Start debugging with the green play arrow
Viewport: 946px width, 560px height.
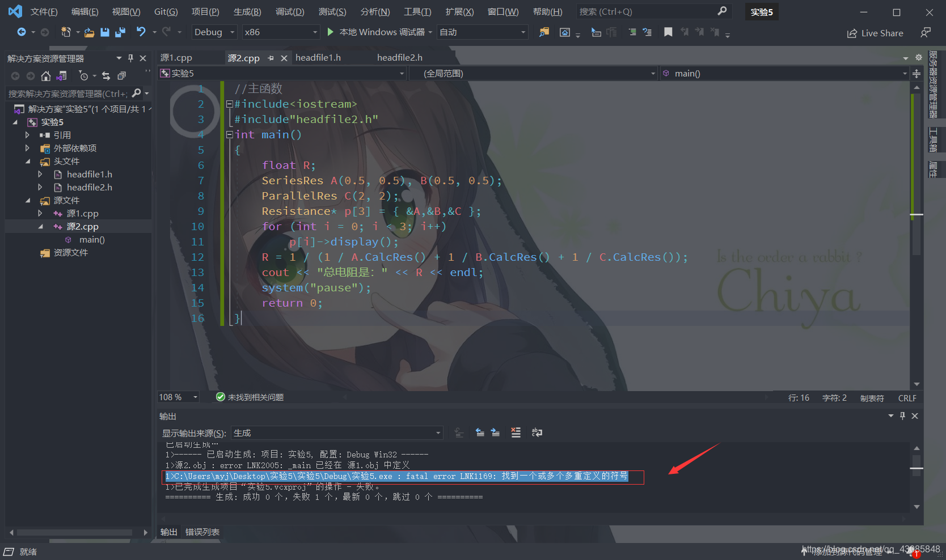click(331, 32)
